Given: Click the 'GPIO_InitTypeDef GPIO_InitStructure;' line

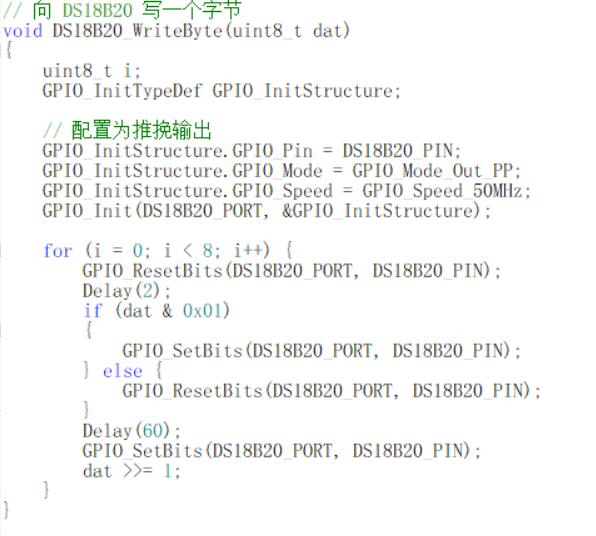Looking at the screenshot, I should [222, 91].
